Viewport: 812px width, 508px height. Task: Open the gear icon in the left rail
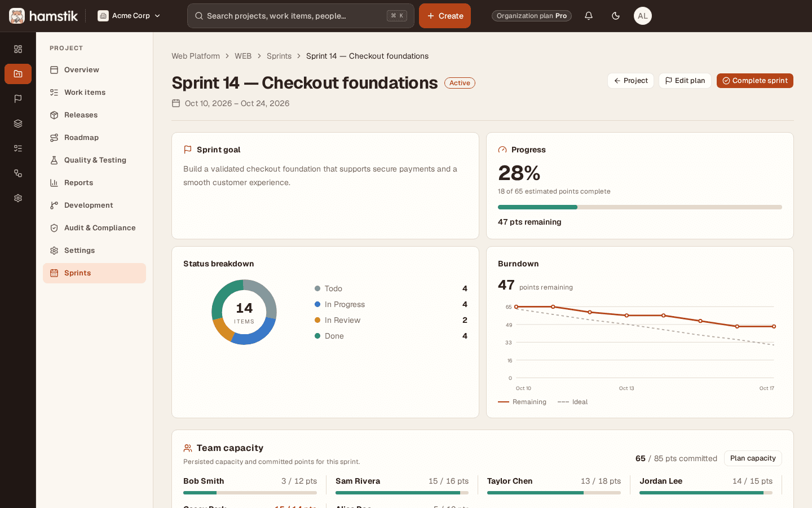18,198
